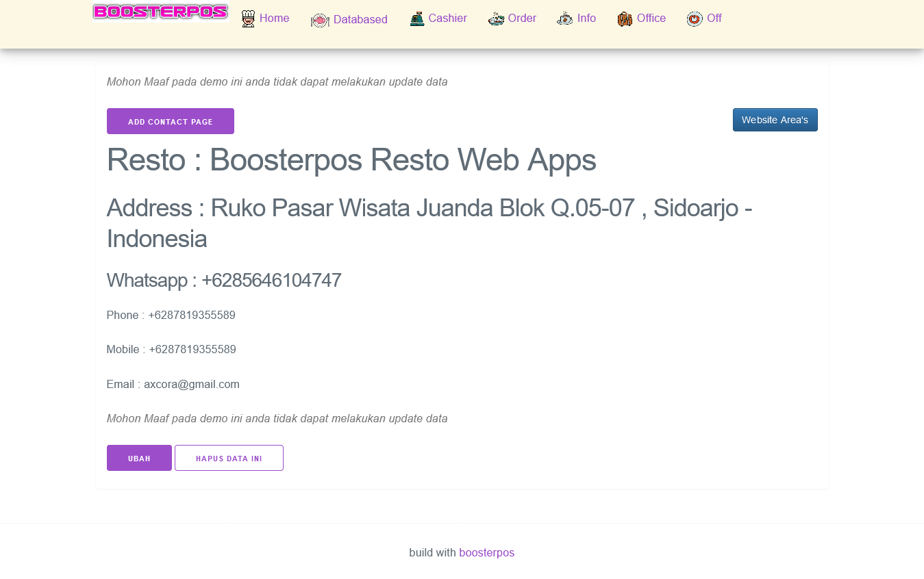
Task: Follow the boosterpos footer link
Action: pos(486,552)
